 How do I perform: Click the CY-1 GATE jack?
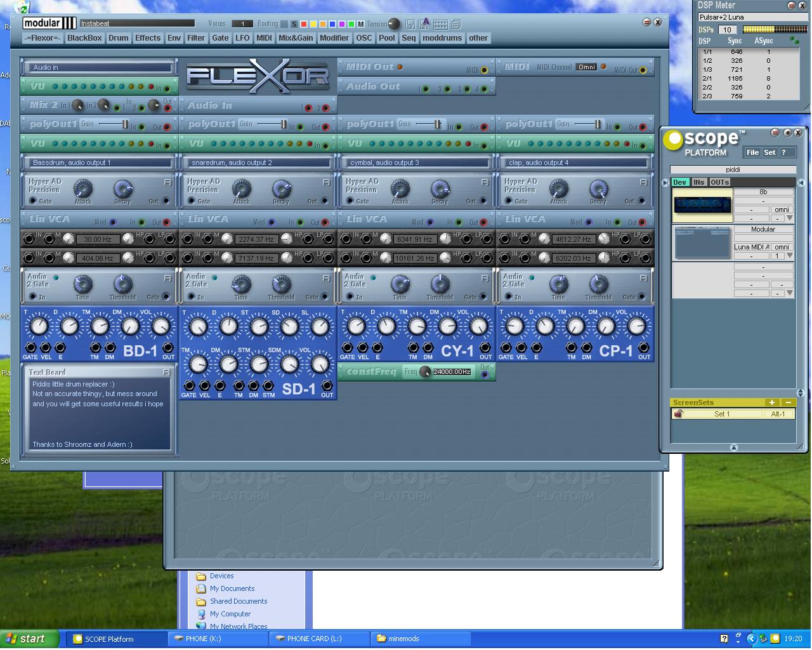pyautogui.click(x=348, y=348)
